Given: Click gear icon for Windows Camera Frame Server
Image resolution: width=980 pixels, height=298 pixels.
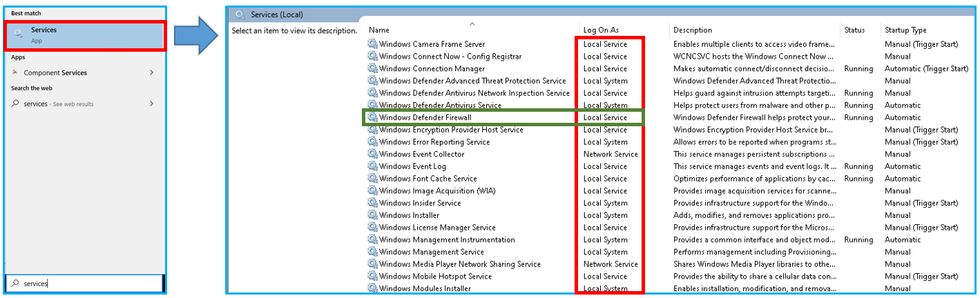Looking at the screenshot, I should (373, 44).
